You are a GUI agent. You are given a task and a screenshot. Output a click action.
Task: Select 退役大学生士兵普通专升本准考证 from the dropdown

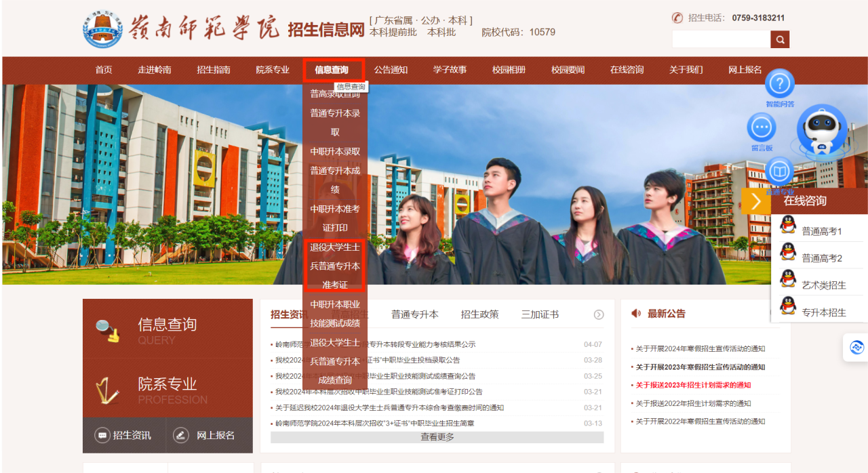(x=335, y=266)
